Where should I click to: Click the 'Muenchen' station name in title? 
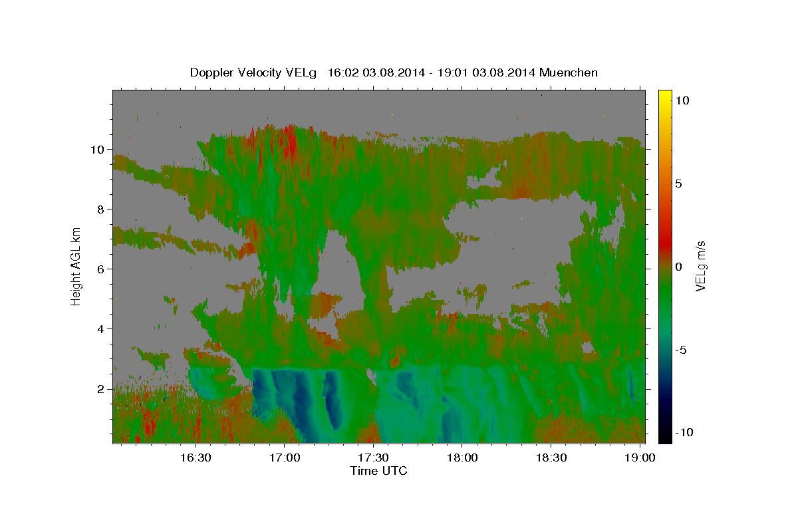click(569, 72)
